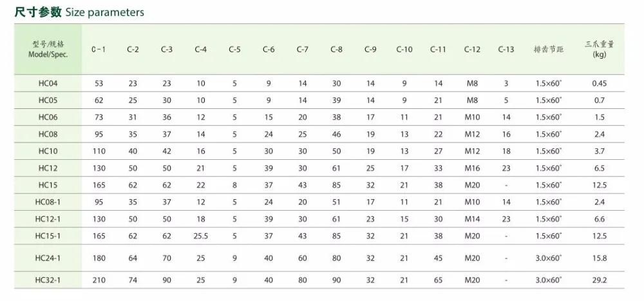Viewport: 644px width, 301px height.
Task: Click the HC06 row label
Action: tap(48, 117)
